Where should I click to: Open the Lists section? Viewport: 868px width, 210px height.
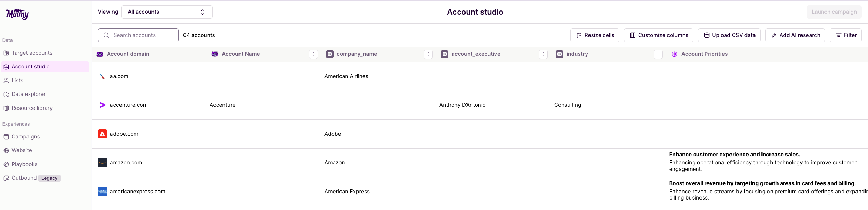click(x=45, y=81)
